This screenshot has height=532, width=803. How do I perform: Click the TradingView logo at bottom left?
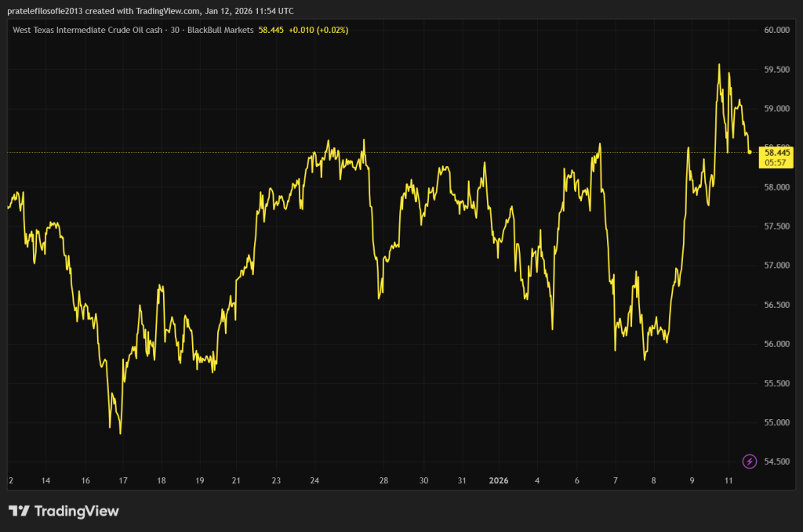tap(64, 512)
